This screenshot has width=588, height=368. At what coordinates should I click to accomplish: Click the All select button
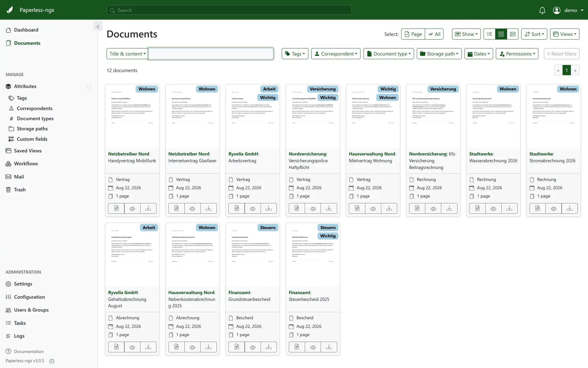click(x=434, y=34)
